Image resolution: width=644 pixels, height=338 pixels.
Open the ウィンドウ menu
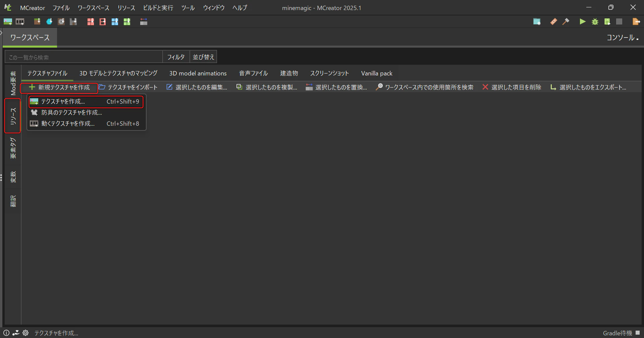pyautogui.click(x=214, y=8)
